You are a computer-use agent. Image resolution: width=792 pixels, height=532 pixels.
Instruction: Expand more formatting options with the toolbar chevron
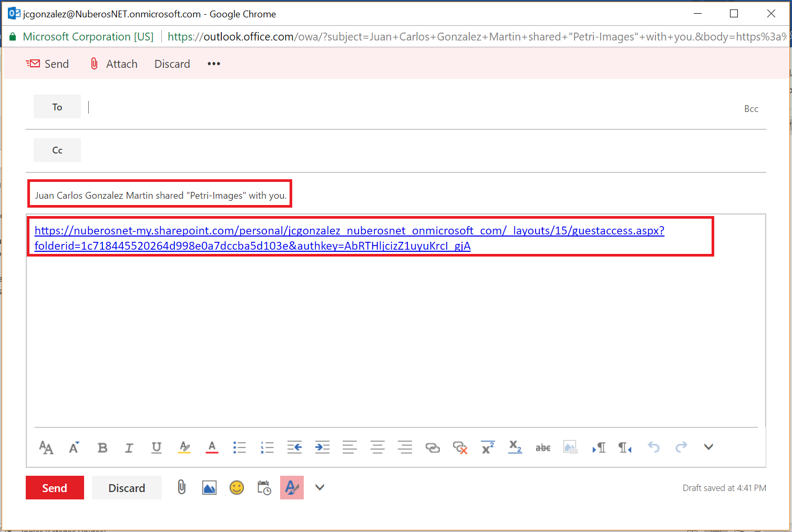pos(708,447)
